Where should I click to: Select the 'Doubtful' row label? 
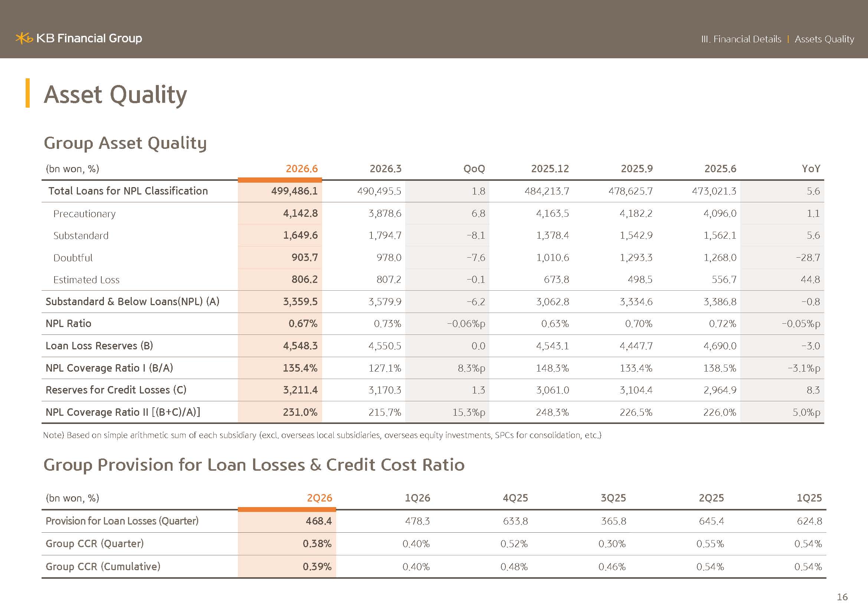[73, 258]
